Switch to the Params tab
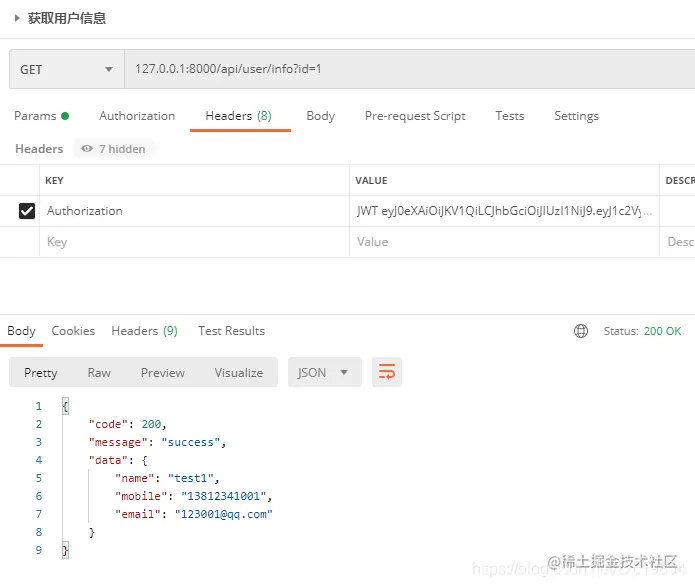The image size is (695, 587). click(x=41, y=116)
